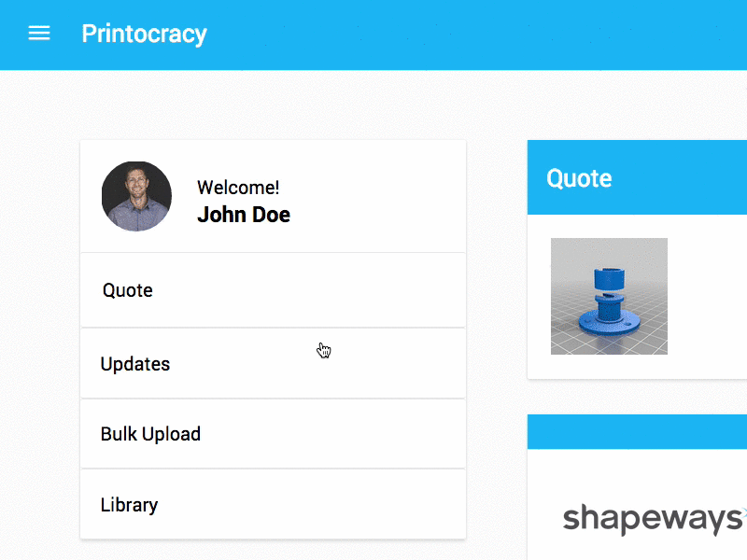Select John Doe's profile avatar

click(136, 196)
